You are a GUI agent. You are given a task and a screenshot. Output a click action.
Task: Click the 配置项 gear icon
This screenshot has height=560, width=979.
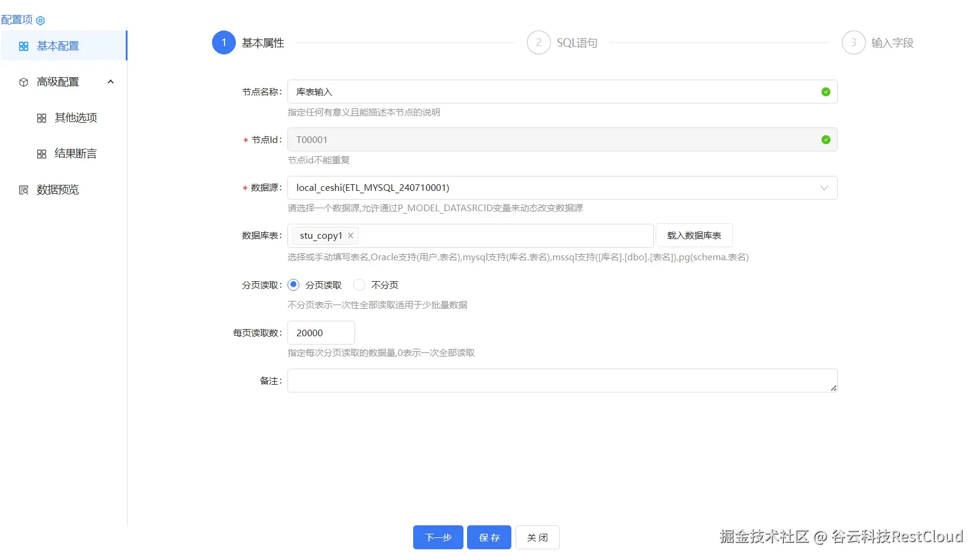pos(40,19)
